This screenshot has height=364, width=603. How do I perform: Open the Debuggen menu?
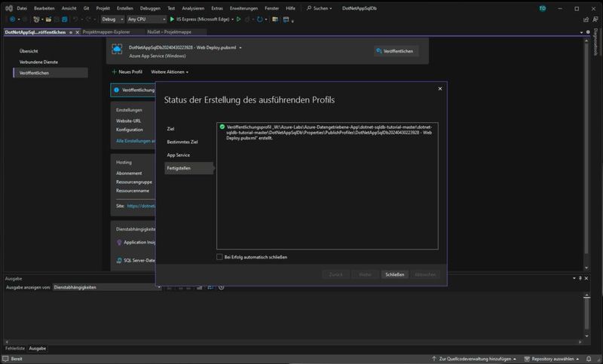point(150,8)
